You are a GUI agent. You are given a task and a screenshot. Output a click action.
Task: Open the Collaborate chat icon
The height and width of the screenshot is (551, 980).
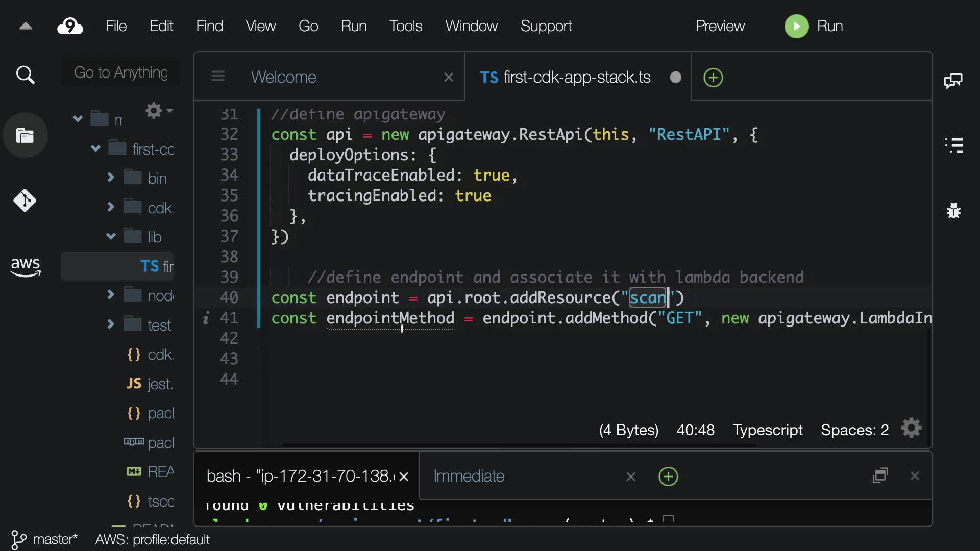pyautogui.click(x=953, y=81)
